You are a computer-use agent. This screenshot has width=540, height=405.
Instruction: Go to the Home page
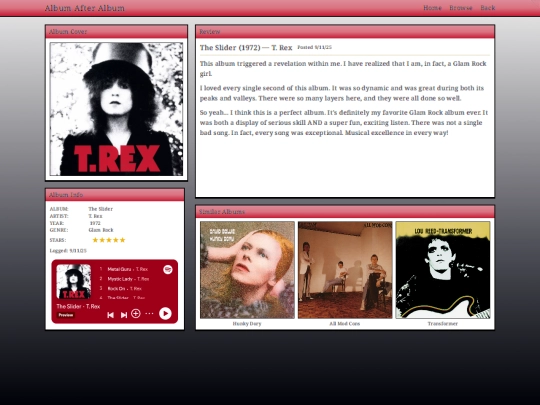[432, 8]
